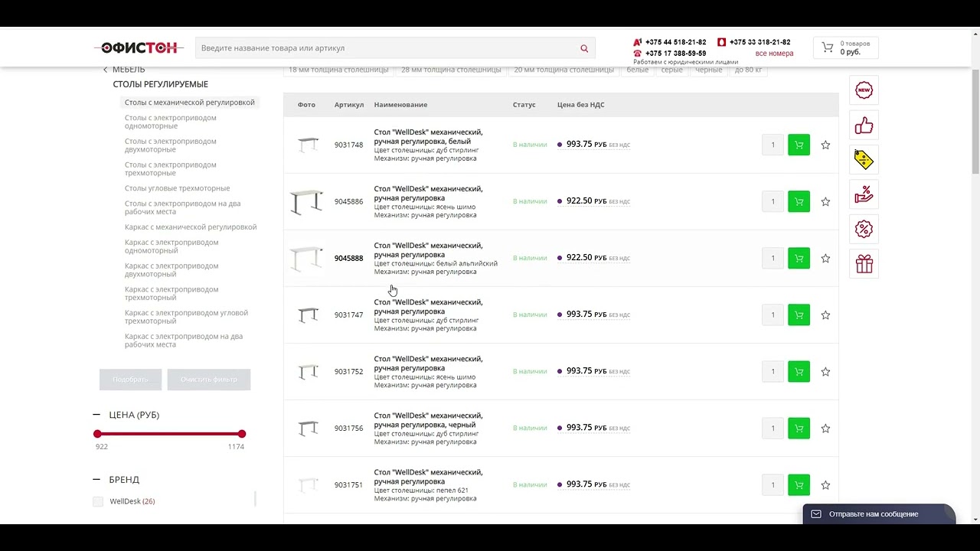Add item 9031747 to cart

pyautogui.click(x=799, y=315)
